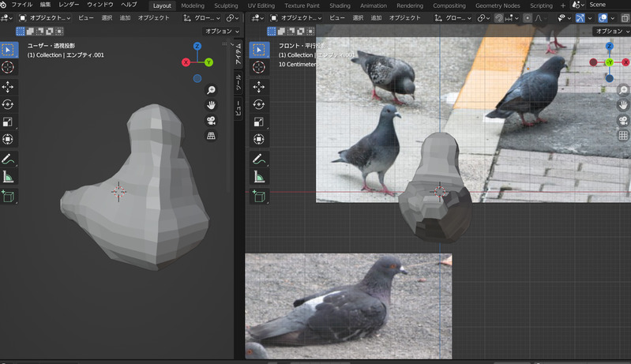Open the ファイル menu
This screenshot has width=631, height=364.
tap(22, 5)
